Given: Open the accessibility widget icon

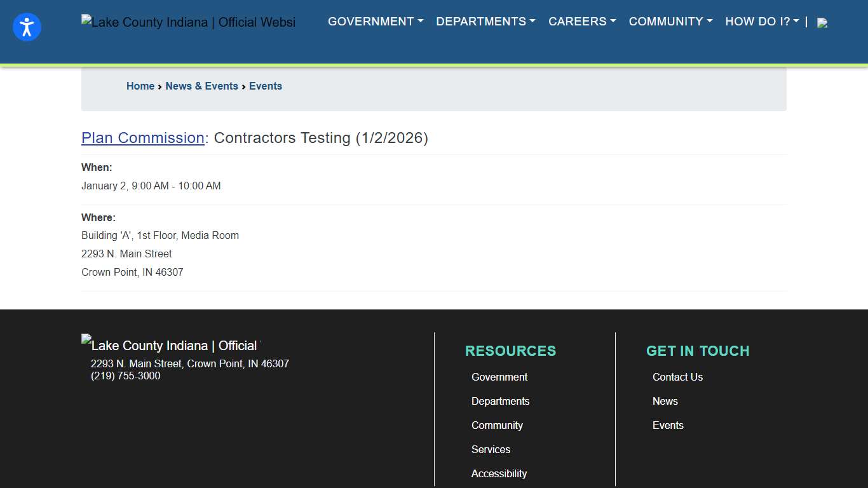Looking at the screenshot, I should (27, 27).
